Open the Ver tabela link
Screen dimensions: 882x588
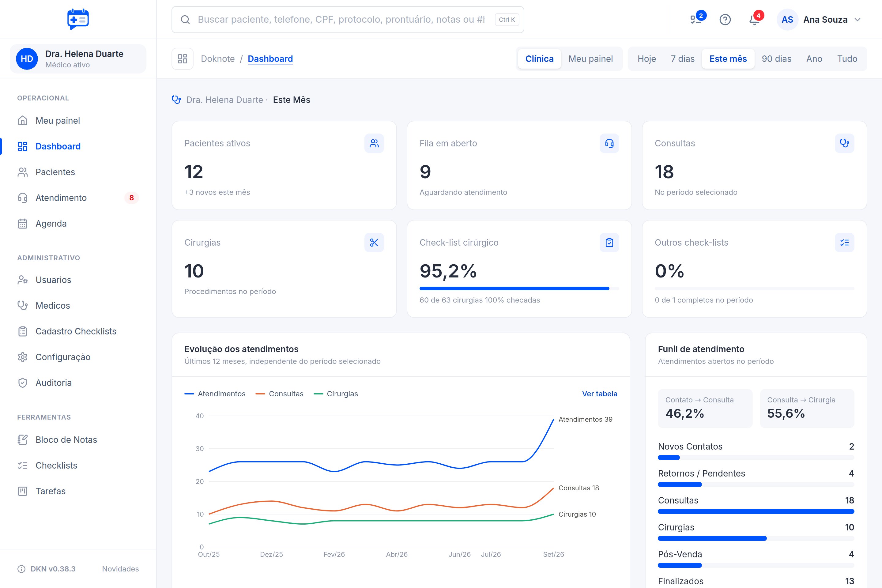click(599, 394)
